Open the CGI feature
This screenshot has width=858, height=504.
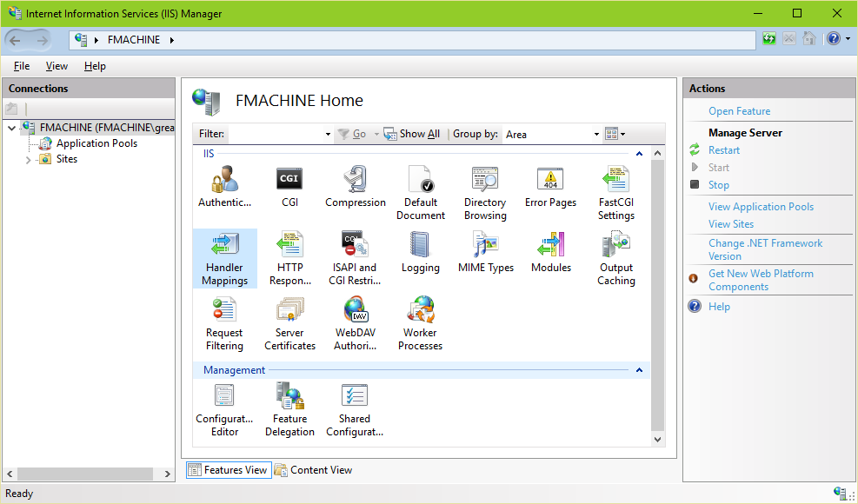pos(289,185)
